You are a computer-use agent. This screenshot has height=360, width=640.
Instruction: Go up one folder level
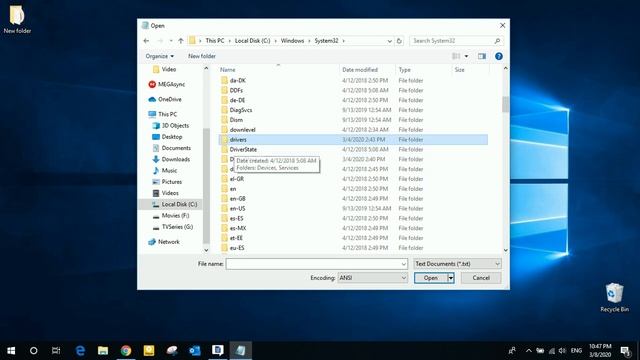coord(180,41)
